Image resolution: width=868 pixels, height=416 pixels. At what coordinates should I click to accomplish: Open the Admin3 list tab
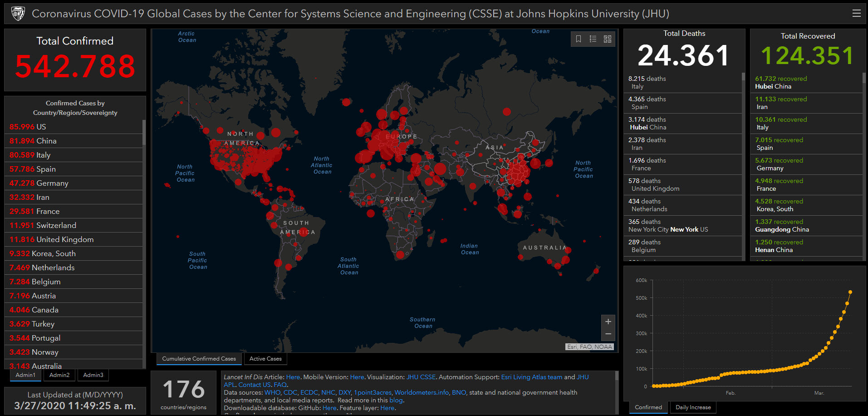[x=93, y=375]
